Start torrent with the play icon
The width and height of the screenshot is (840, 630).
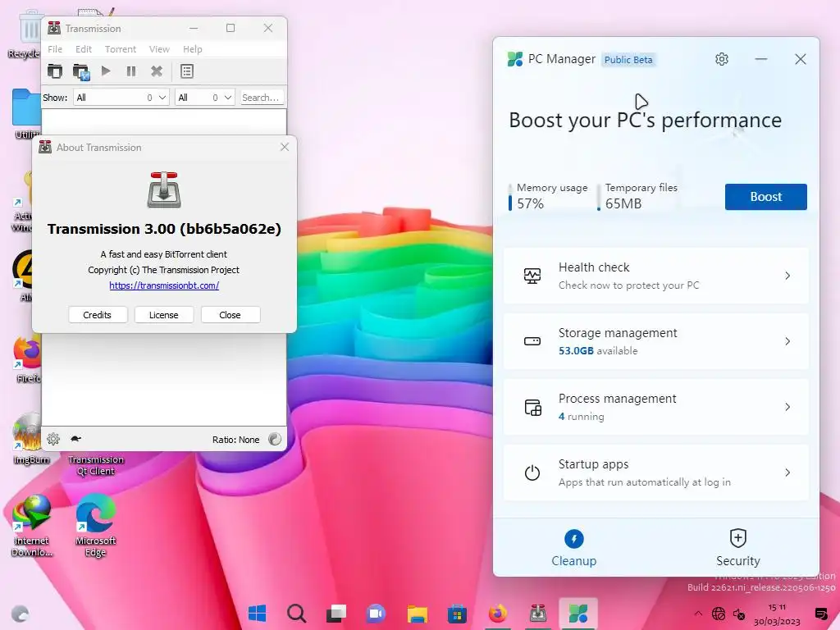[106, 71]
